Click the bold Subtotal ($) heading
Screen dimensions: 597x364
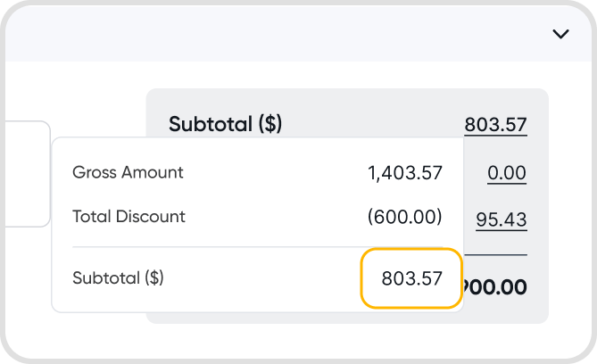[x=225, y=124]
